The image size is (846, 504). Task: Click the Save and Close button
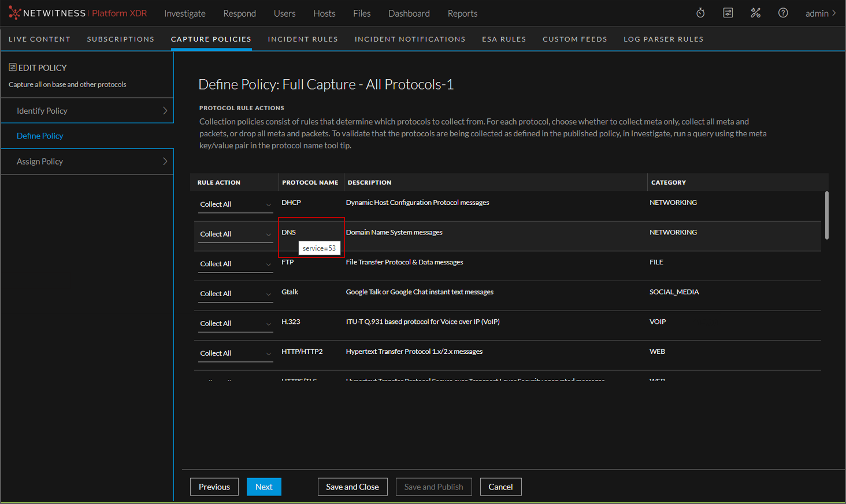click(x=352, y=487)
